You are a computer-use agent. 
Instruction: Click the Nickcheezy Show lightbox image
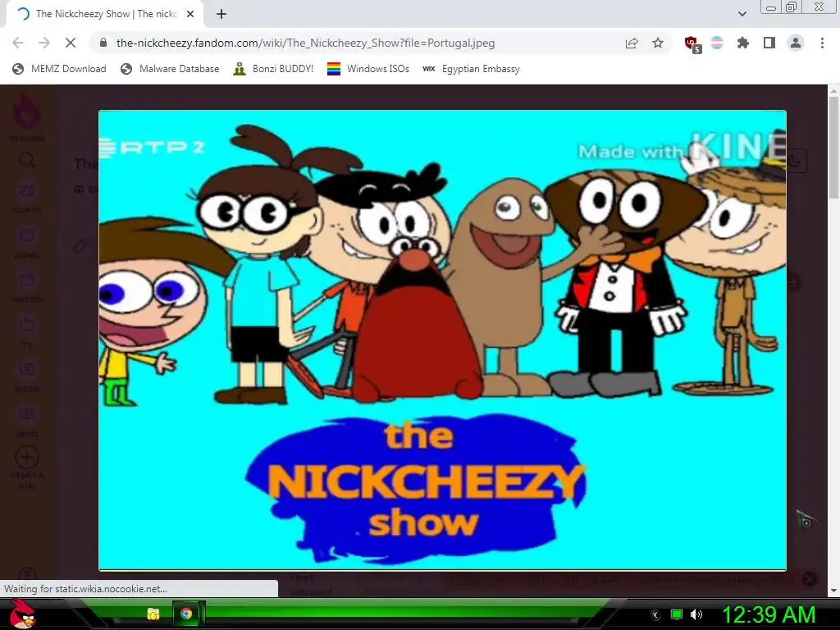(x=442, y=340)
